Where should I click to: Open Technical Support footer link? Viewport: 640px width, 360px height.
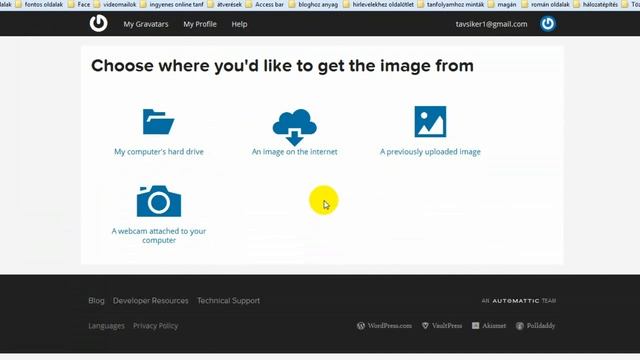click(228, 301)
